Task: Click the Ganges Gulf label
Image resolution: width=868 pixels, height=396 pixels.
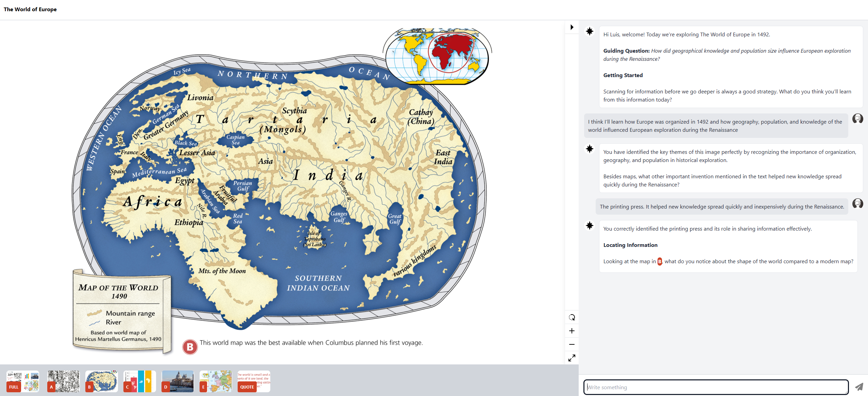Action: point(339,217)
